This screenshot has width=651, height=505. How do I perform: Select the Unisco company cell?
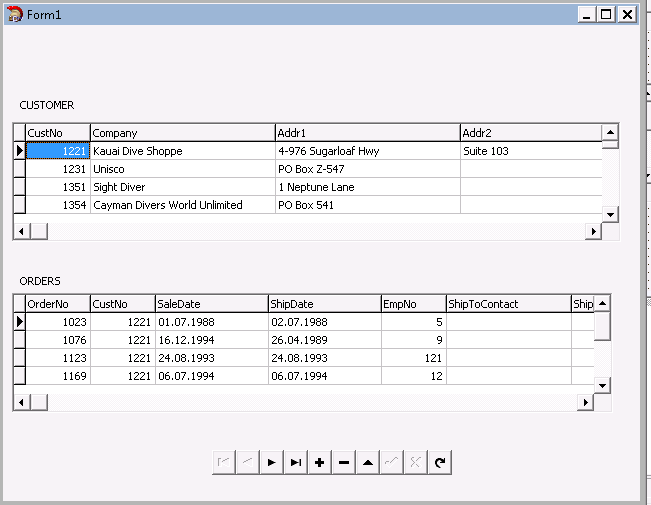pos(183,169)
